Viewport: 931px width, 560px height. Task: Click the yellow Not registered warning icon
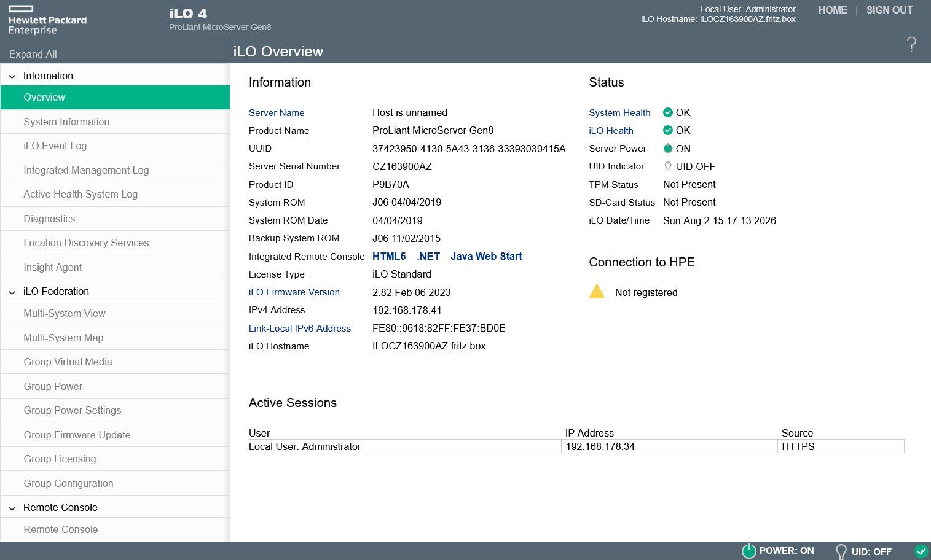coord(597,291)
